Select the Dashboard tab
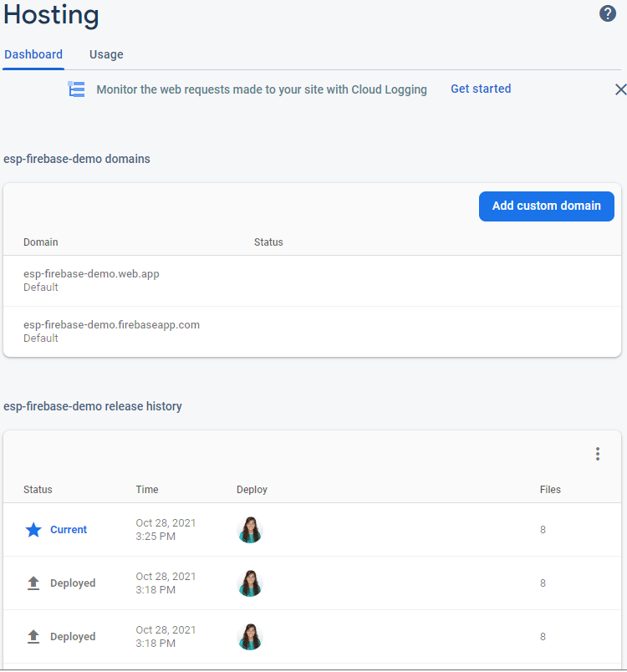Screen dimensions: 627x672 tap(33, 53)
